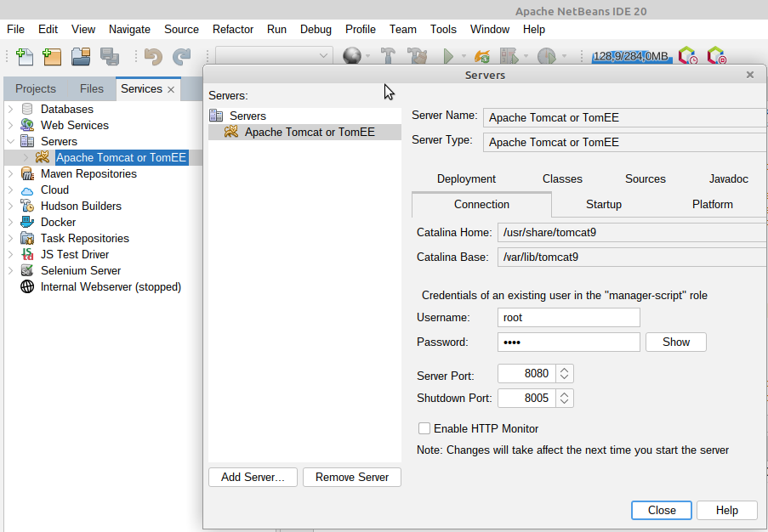Image resolution: width=768 pixels, height=532 pixels.
Task: Collapse the Servers node in Services tree
Action: click(x=11, y=141)
